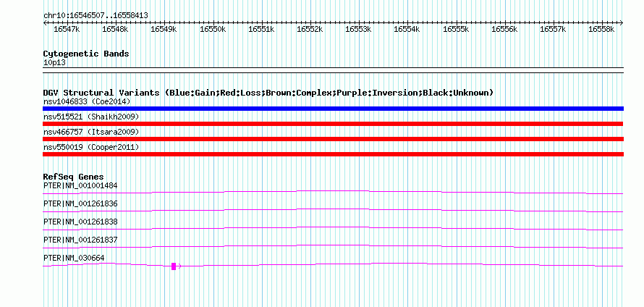Click the intron line of PTER|NM_001261837
The image size is (644, 307).
point(333,246)
